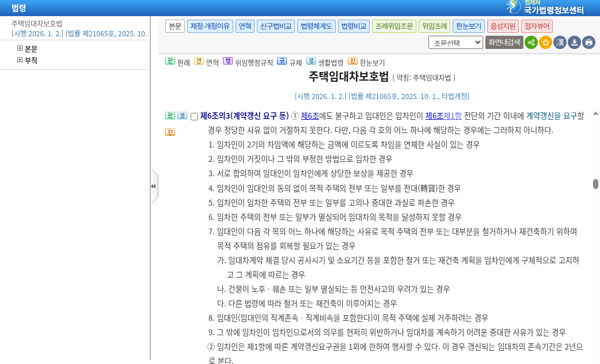Open the 연혁 tab
This screenshot has height=364, width=600.
(x=245, y=26)
